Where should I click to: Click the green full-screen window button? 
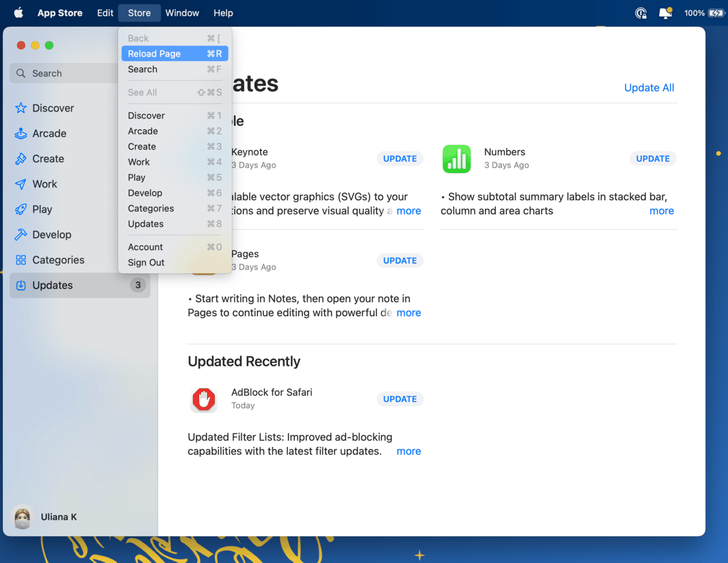49,46
